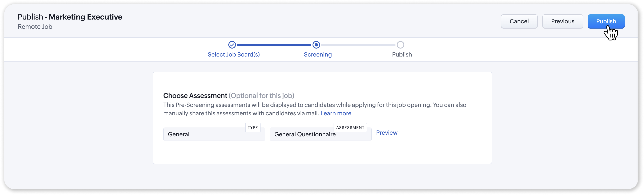Viewport: 644px width, 195px height.
Task: Click the Remote Job subtitle
Action: [x=35, y=27]
